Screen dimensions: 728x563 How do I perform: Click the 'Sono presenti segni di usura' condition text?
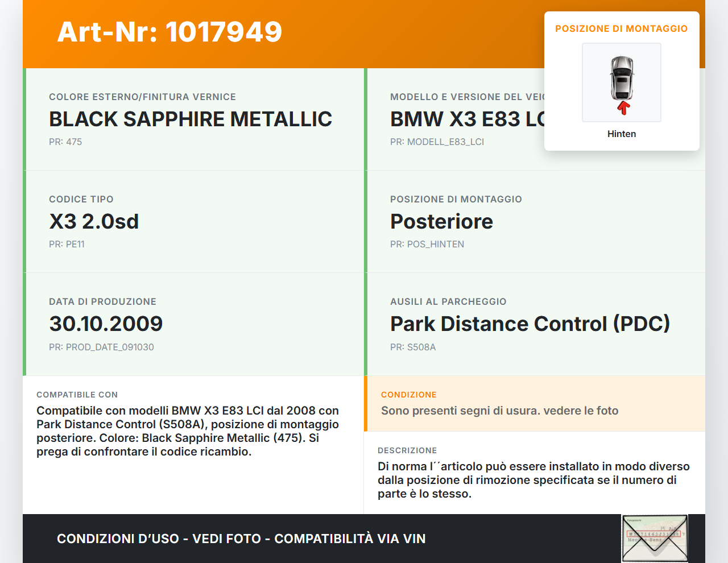499,411
